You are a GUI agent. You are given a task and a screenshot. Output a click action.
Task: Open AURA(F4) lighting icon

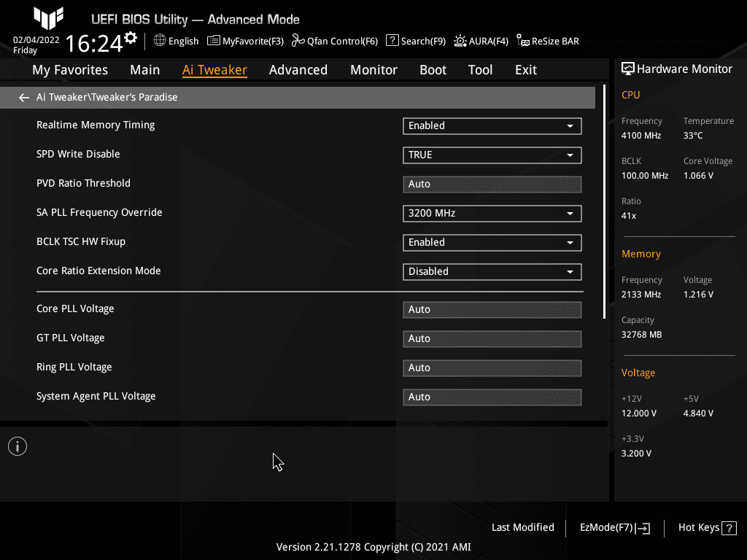(x=460, y=41)
